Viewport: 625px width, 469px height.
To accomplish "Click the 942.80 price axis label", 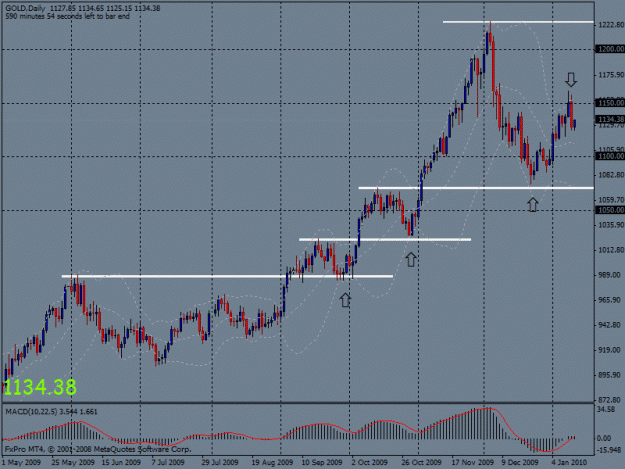I will pyautogui.click(x=609, y=325).
